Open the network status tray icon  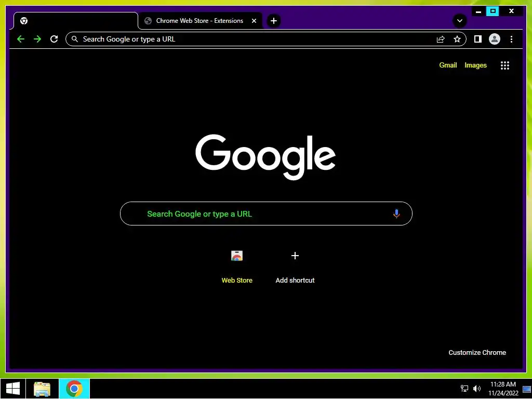[464, 389]
